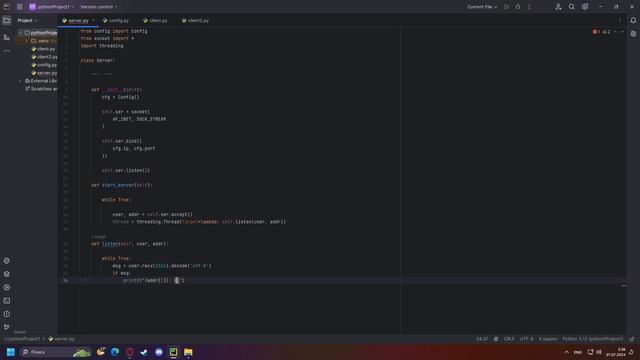Close the server.py tab
The image size is (640, 360).
point(93,20)
